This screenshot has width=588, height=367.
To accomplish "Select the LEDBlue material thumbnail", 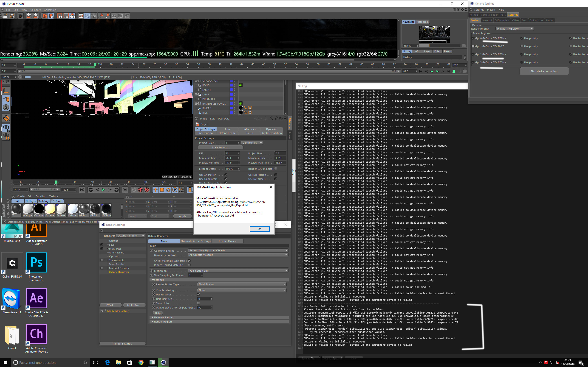I will tap(106, 209).
